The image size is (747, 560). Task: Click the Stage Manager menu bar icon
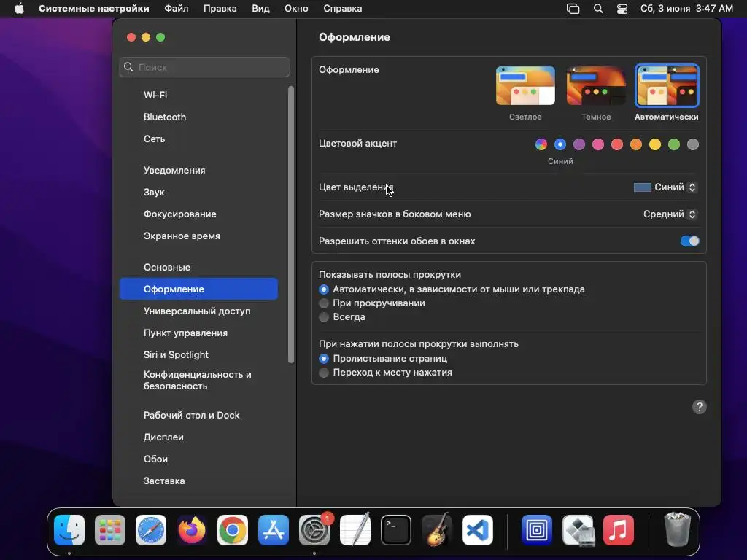pos(573,9)
